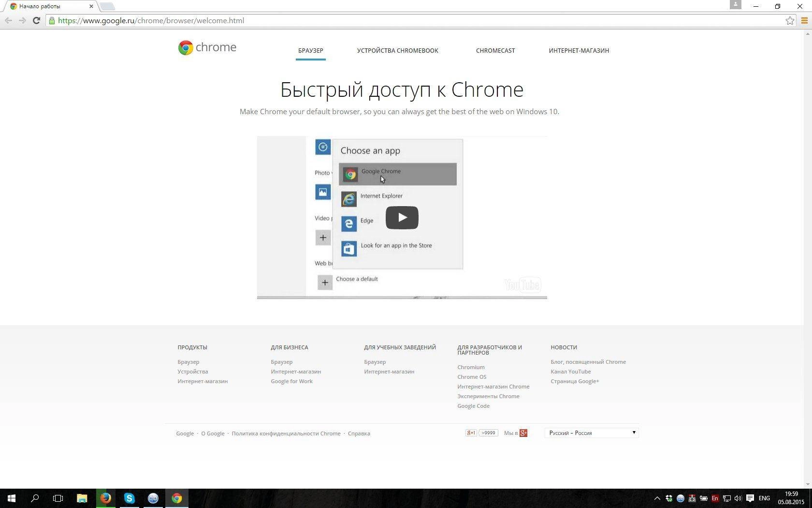The height and width of the screenshot is (508, 812).
Task: Open Политика конфиденциальности Chrome link
Action: (x=286, y=433)
